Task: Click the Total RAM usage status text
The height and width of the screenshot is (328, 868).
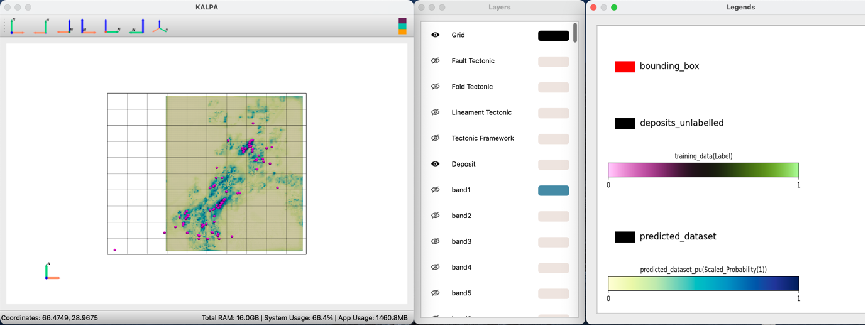Action: pyautogui.click(x=305, y=319)
